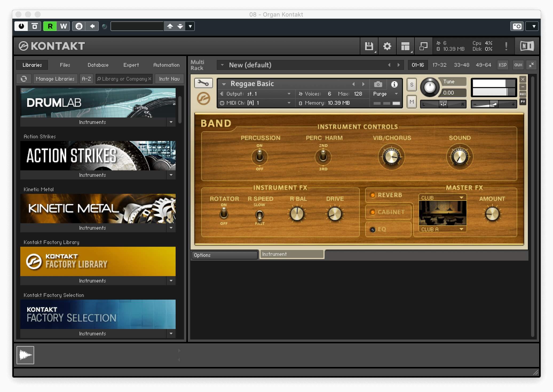The width and height of the screenshot is (553, 392).
Task: Click the Tune knob
Action: (x=430, y=87)
